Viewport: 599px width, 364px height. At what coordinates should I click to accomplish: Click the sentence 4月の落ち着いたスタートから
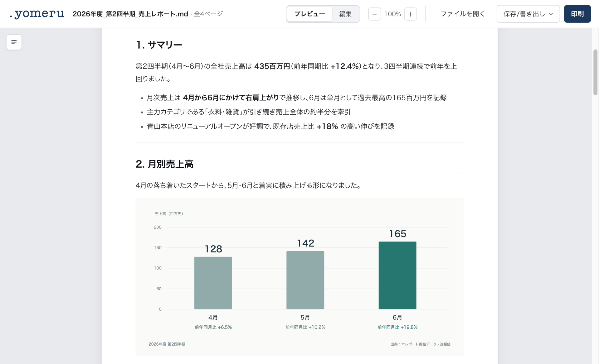point(248,185)
